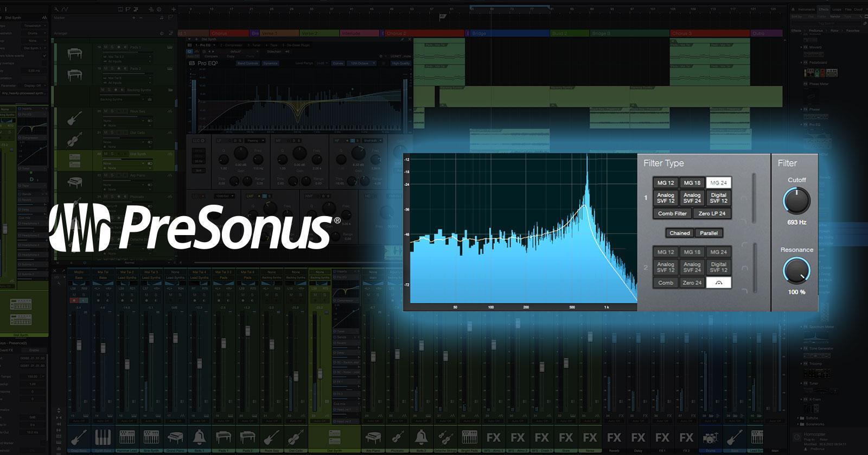Click the piano keys icon on Synth Bass channel

[103, 437]
